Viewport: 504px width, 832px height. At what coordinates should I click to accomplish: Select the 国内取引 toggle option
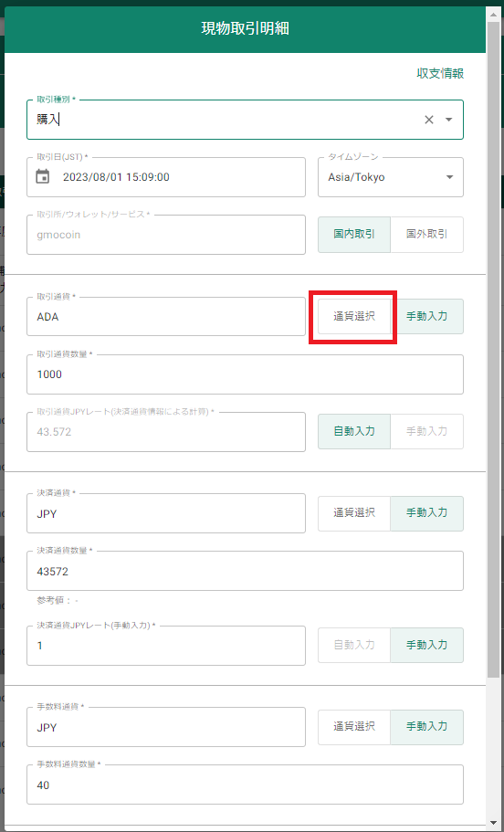pos(354,235)
